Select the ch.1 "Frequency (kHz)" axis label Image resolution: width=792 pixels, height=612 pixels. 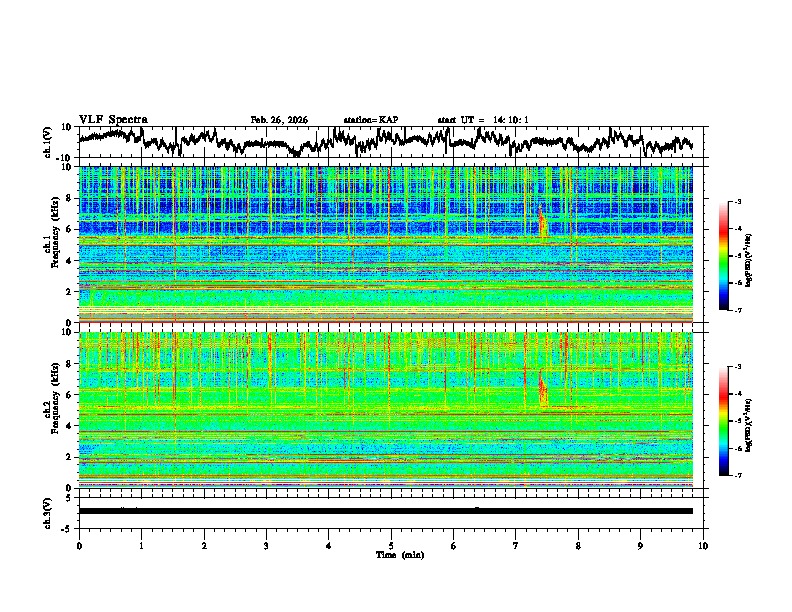point(56,232)
